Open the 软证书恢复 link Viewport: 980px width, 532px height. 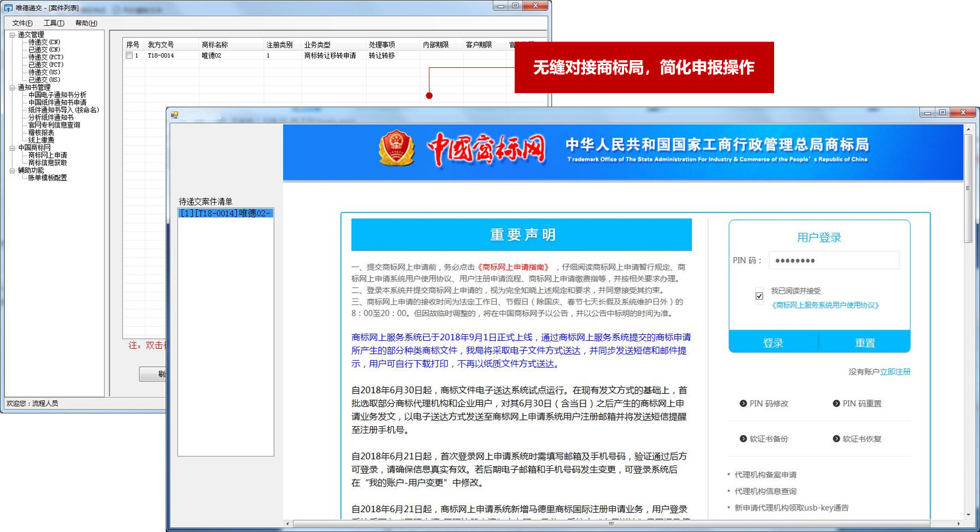pos(857,439)
